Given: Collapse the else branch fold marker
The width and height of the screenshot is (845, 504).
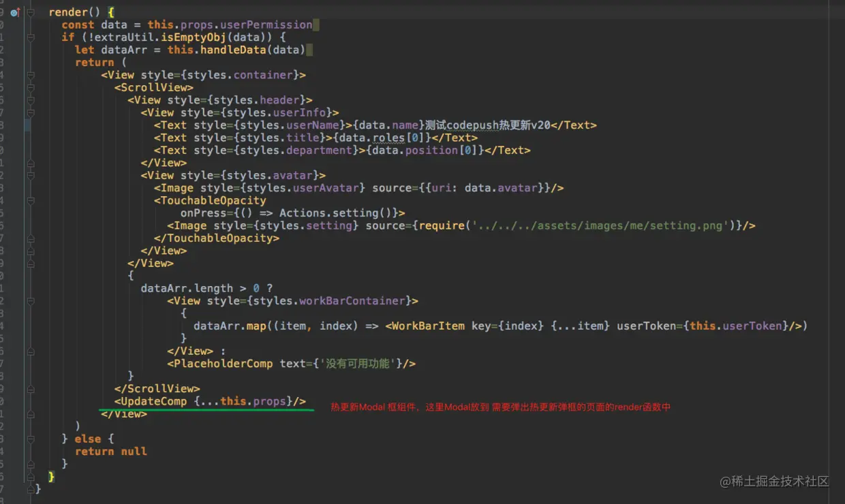Looking at the screenshot, I should [x=31, y=439].
